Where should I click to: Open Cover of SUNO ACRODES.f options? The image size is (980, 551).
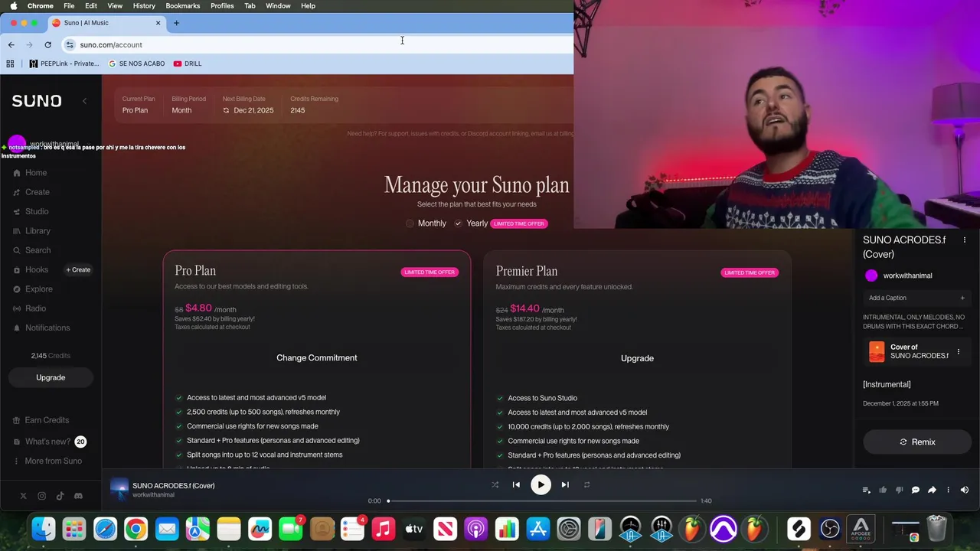coord(959,352)
